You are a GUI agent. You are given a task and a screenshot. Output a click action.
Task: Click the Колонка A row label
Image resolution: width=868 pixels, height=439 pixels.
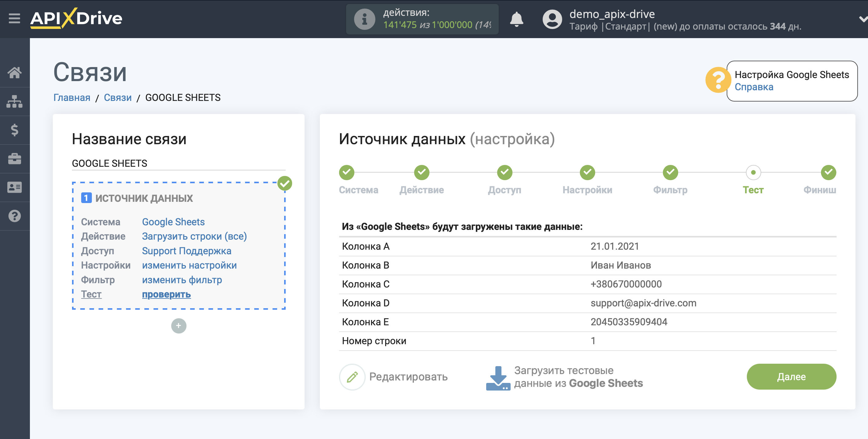366,246
